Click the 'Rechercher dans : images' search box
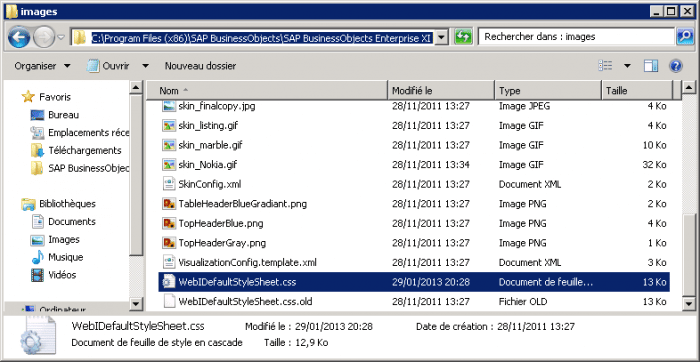This screenshot has height=362, width=700. click(x=576, y=37)
